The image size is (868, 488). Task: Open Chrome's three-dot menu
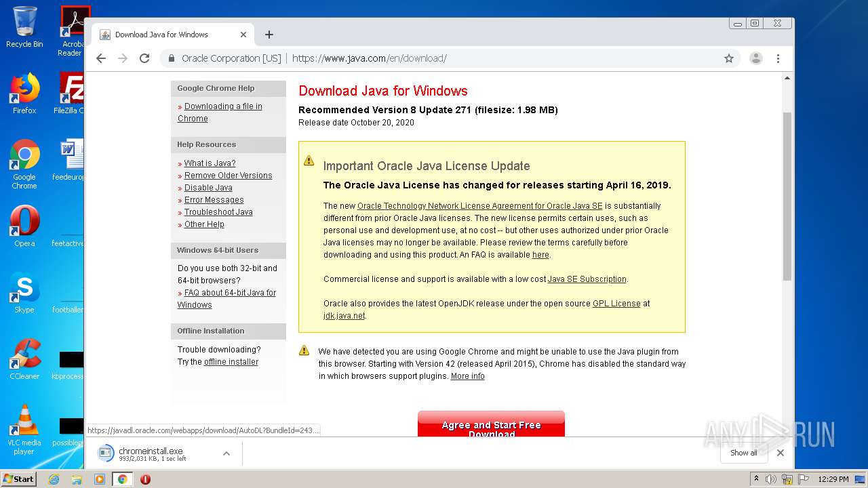[778, 58]
